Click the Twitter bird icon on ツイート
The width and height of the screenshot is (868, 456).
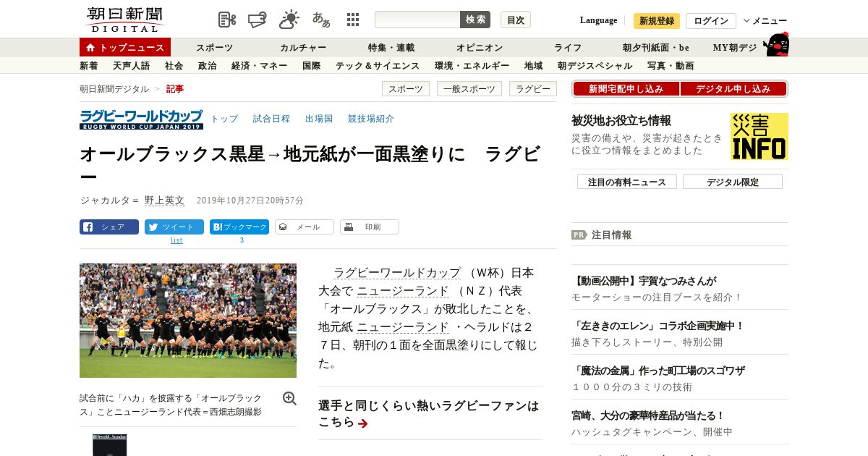pyautogui.click(x=153, y=227)
